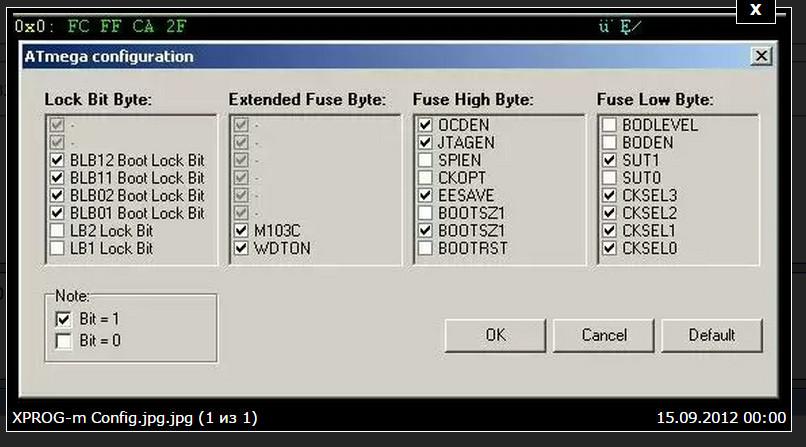Check the unchecked BOOTSZ1 box
Screen dimensions: 806x447
coord(425,213)
